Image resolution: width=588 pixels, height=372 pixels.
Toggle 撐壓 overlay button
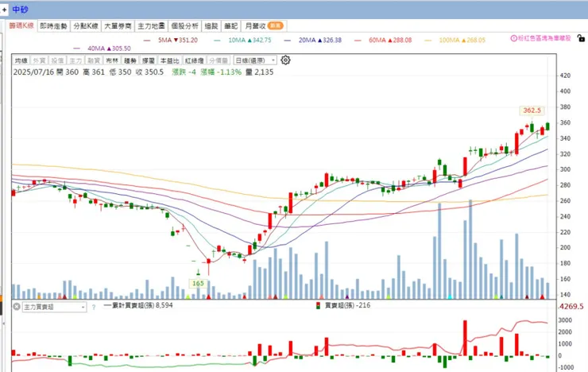[148, 60]
